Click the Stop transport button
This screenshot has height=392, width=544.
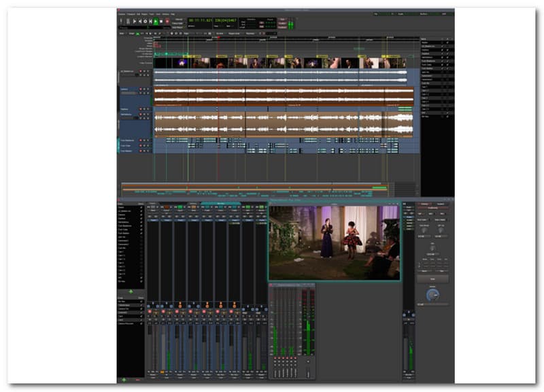161,22
